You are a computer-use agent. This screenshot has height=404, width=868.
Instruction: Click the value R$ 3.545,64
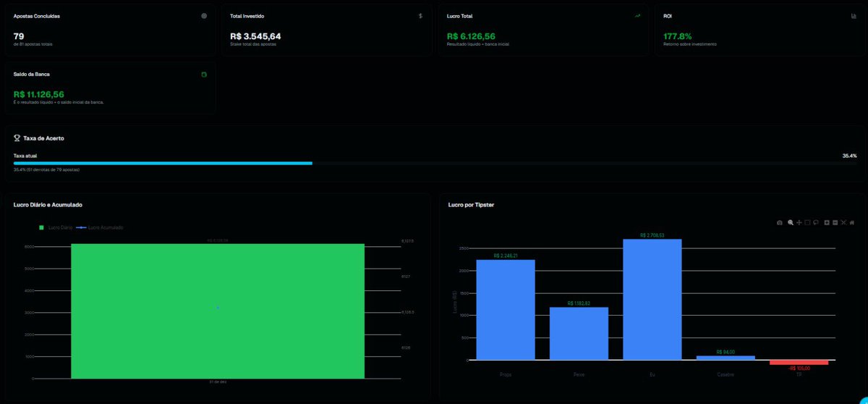point(255,35)
